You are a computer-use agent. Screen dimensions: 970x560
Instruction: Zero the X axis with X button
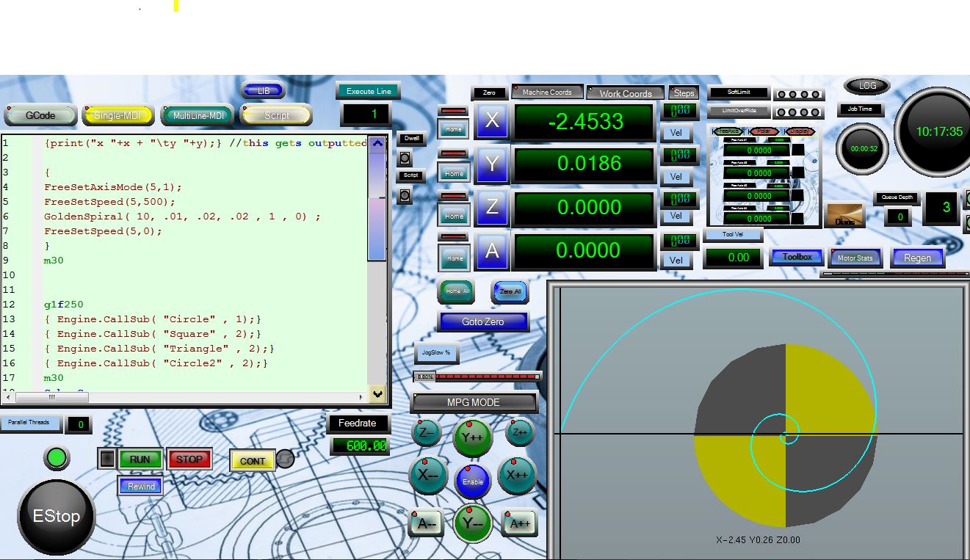click(492, 120)
